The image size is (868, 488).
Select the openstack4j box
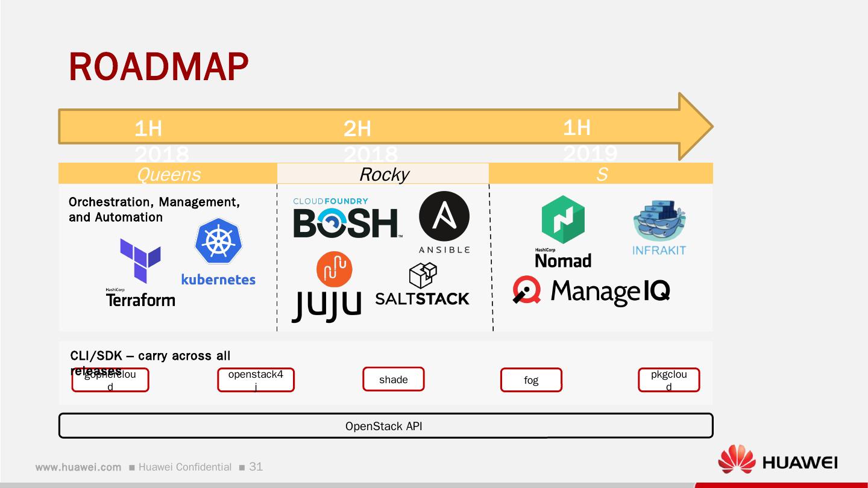pyautogui.click(x=256, y=380)
